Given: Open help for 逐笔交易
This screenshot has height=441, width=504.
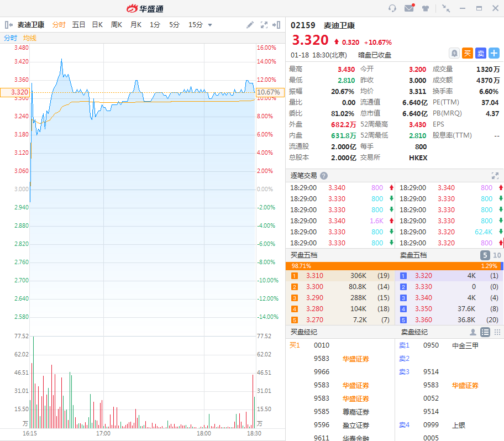Looking at the screenshot, I should pyautogui.click(x=324, y=176).
